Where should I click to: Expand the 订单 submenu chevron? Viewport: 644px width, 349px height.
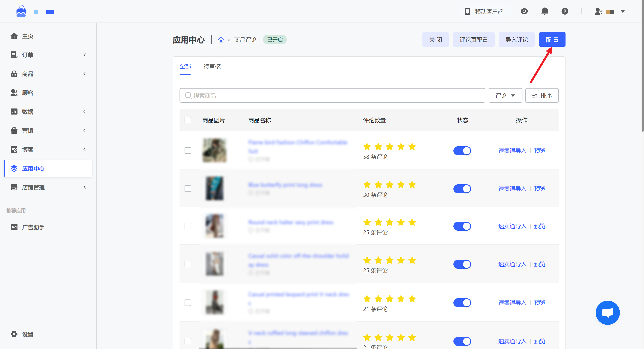85,55
